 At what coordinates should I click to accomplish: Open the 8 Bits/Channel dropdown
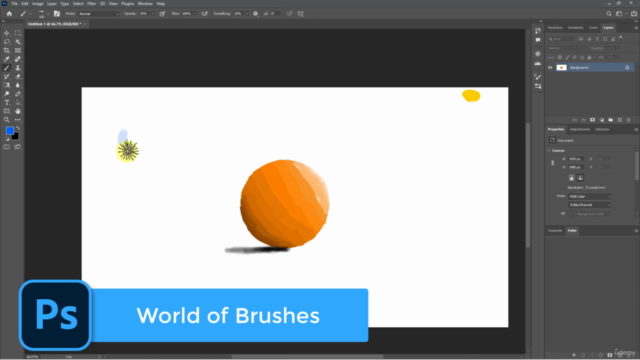pos(590,205)
